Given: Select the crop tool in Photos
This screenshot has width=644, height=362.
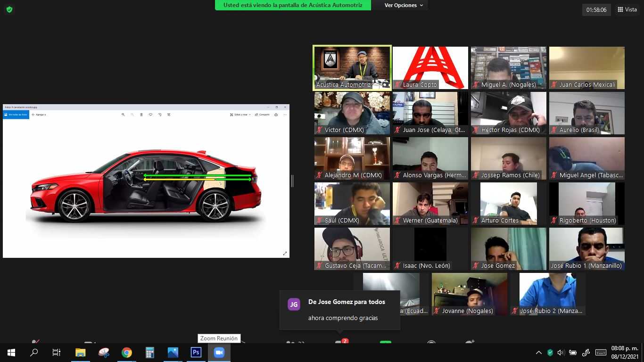Looking at the screenshot, I should 169,115.
